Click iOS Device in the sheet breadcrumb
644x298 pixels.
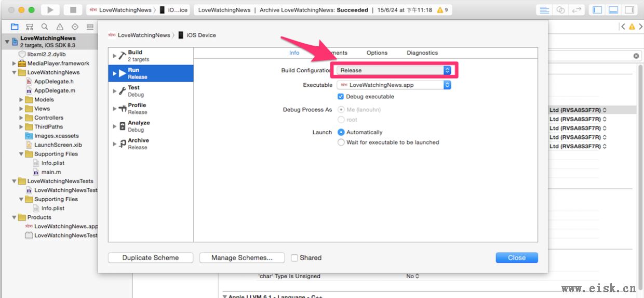click(x=197, y=35)
